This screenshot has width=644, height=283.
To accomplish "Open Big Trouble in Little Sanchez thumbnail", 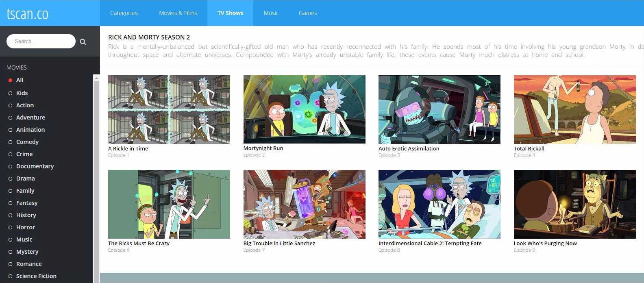I will [x=305, y=204].
